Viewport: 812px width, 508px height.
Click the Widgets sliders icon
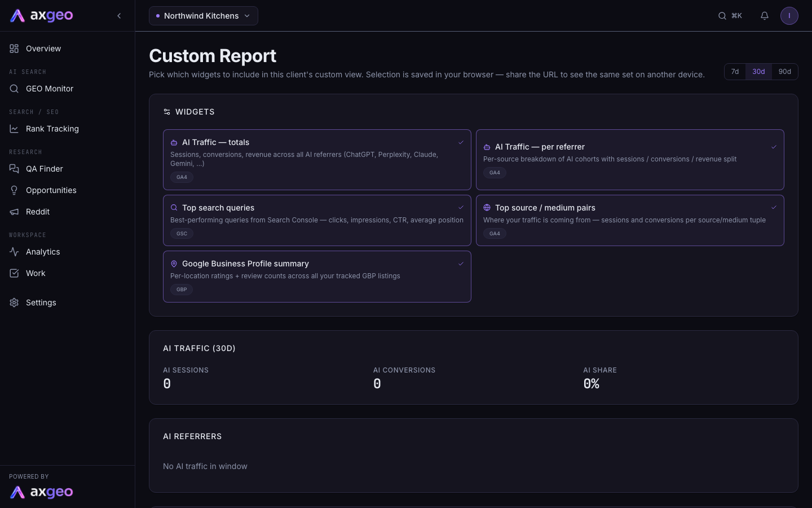pos(167,112)
